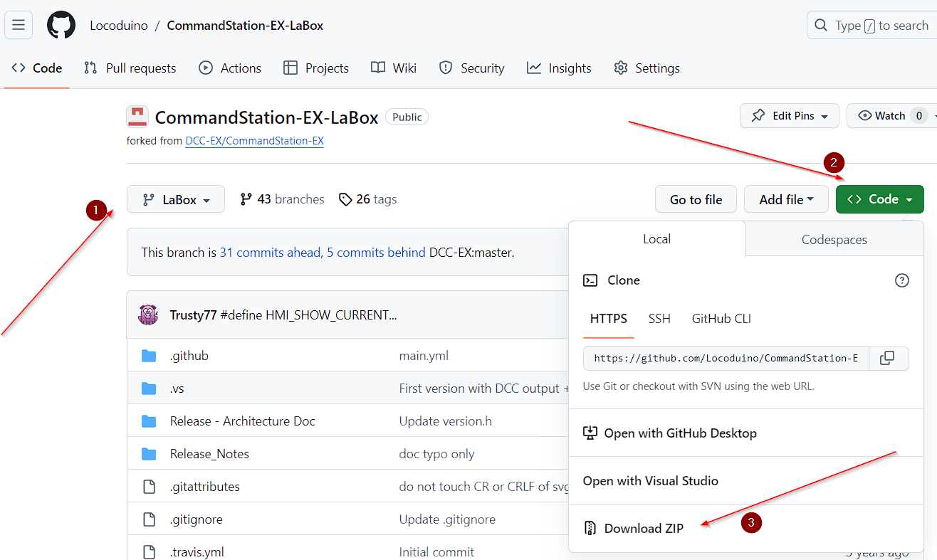Copy the HTTPS clone URL icon
The image size is (937, 560).
[887, 358]
